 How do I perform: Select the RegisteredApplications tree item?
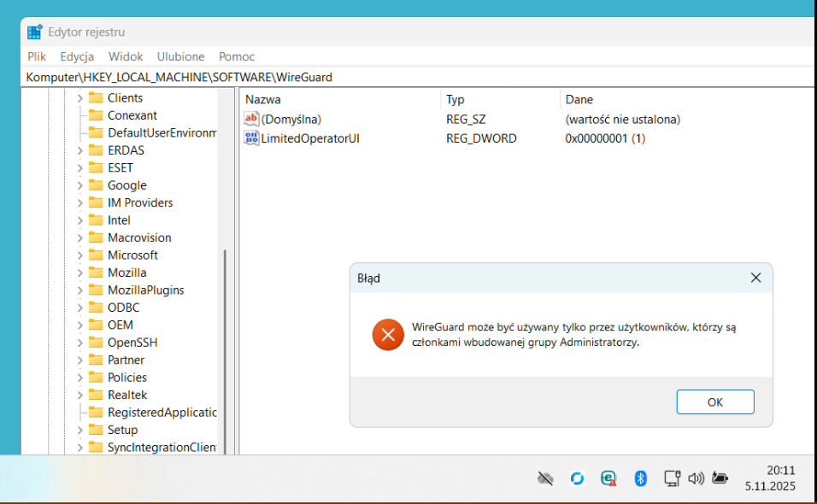(162, 413)
